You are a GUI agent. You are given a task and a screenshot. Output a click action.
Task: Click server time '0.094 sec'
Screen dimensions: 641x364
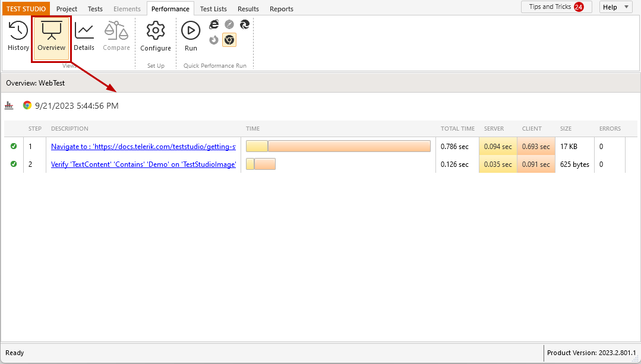(498, 146)
